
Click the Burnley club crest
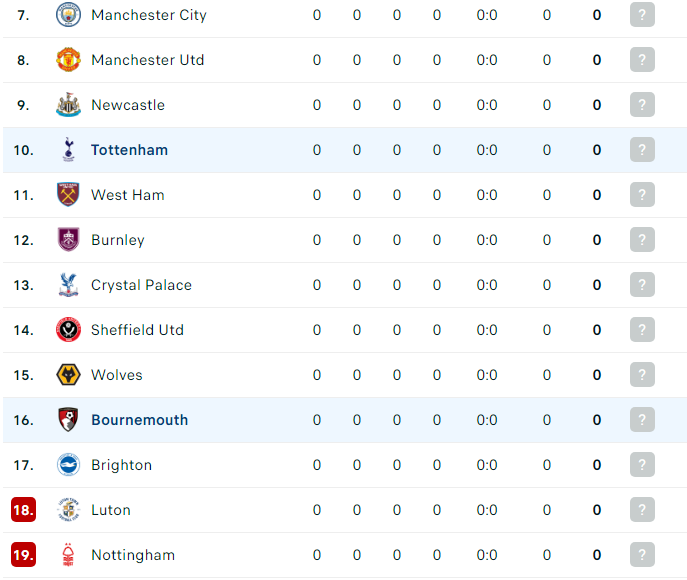(68, 240)
